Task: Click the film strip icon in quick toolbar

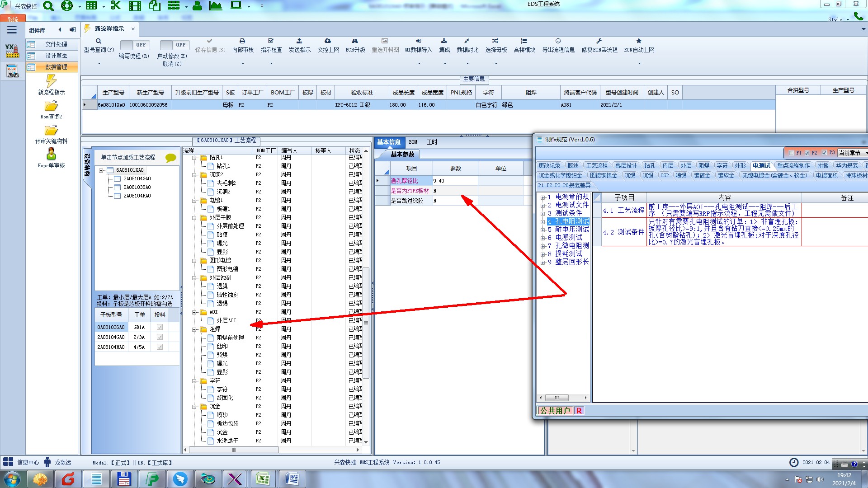Action: tap(135, 6)
